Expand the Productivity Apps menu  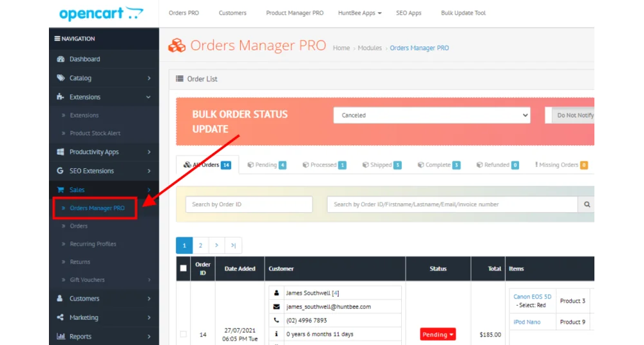[x=104, y=152]
